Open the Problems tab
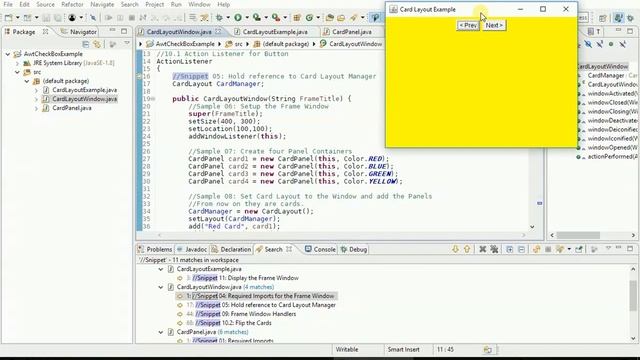This screenshot has height=360, width=640. click(x=155, y=249)
